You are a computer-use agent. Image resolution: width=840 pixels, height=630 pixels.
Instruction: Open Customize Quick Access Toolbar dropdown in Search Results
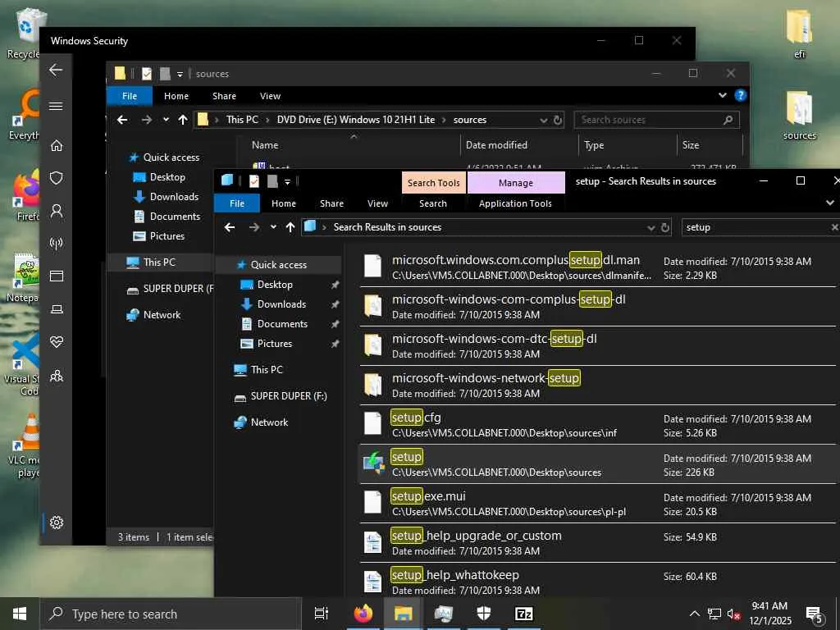pyautogui.click(x=287, y=182)
